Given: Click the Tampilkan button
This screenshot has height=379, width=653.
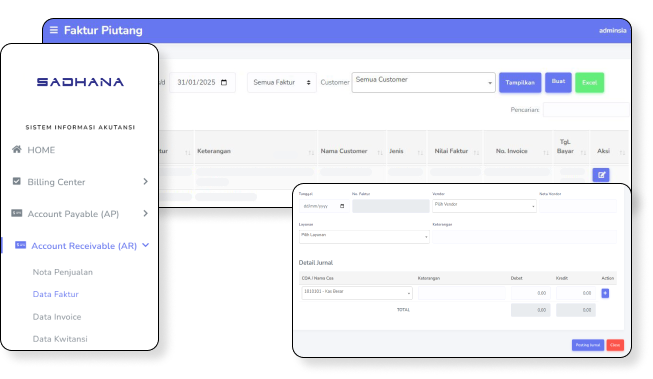Looking at the screenshot, I should 520,82.
